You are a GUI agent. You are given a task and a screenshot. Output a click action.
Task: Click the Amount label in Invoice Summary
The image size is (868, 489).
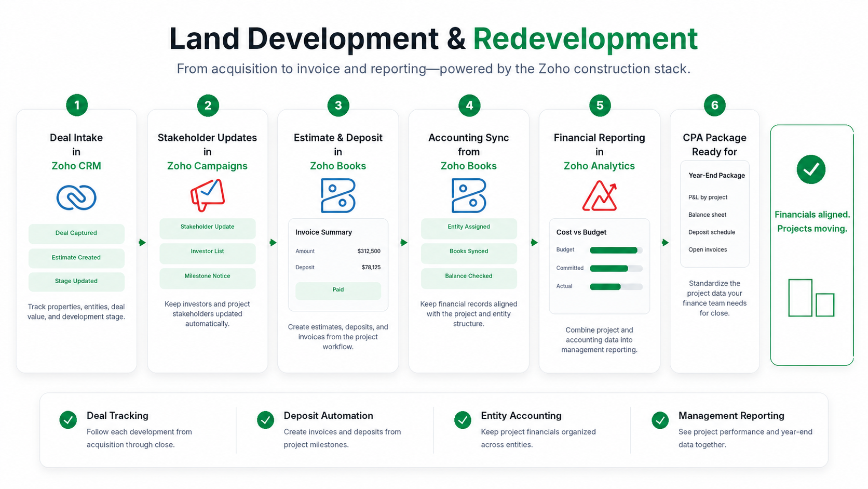click(x=305, y=252)
